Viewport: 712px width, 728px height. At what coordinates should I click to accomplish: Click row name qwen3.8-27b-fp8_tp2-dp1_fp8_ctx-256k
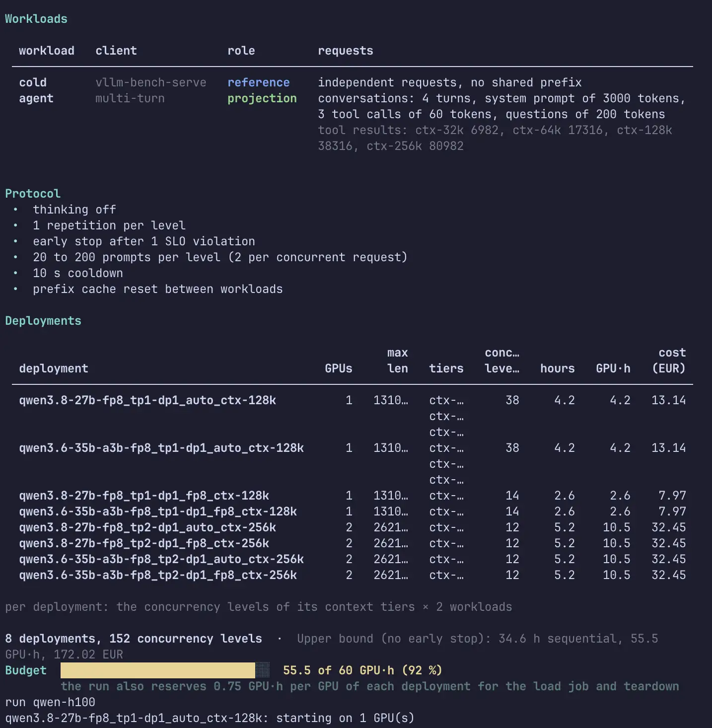pos(144,543)
